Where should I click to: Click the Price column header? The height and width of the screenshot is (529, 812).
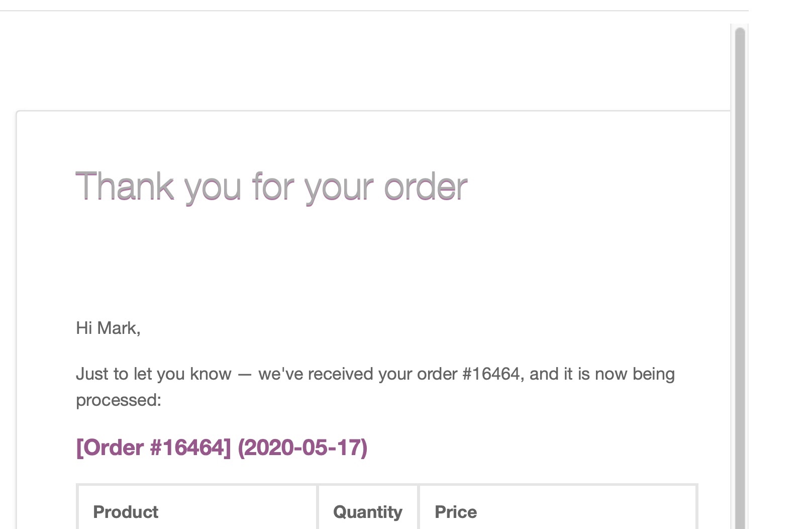pyautogui.click(x=456, y=512)
